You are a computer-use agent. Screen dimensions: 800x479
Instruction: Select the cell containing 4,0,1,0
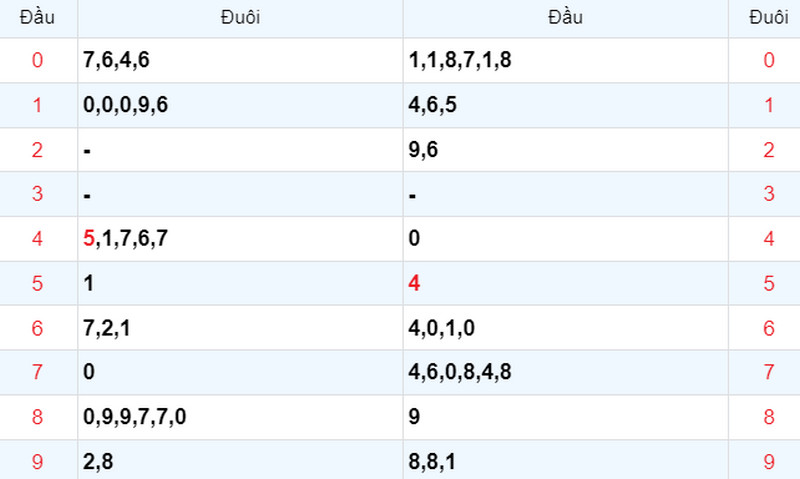click(565, 327)
